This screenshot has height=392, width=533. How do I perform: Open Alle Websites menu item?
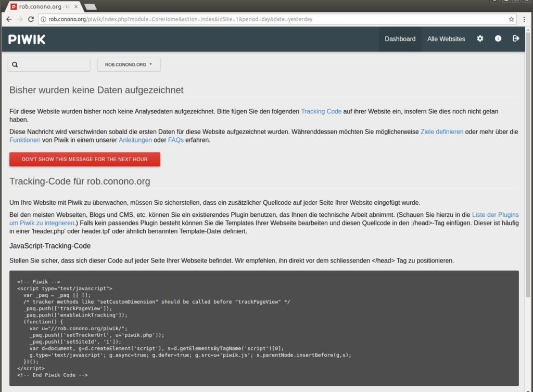coord(446,39)
